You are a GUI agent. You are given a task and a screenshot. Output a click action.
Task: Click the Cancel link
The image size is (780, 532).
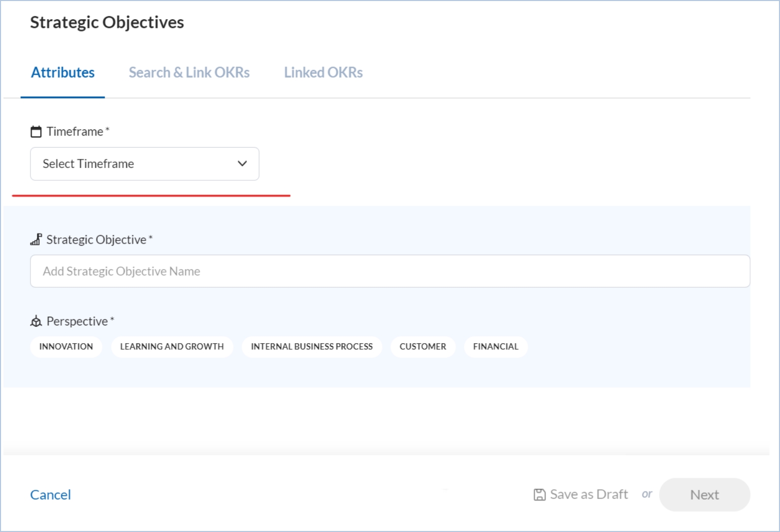pos(50,495)
